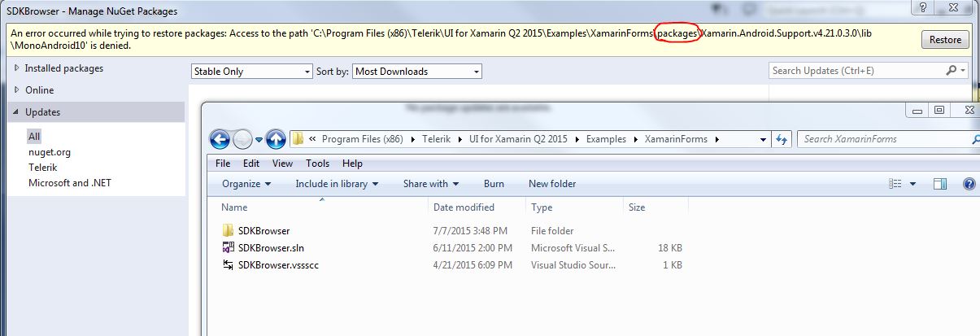Screen dimensions: 980x336
Task: Go back in Explorer with the Back arrow
Action: pyautogui.click(x=220, y=139)
